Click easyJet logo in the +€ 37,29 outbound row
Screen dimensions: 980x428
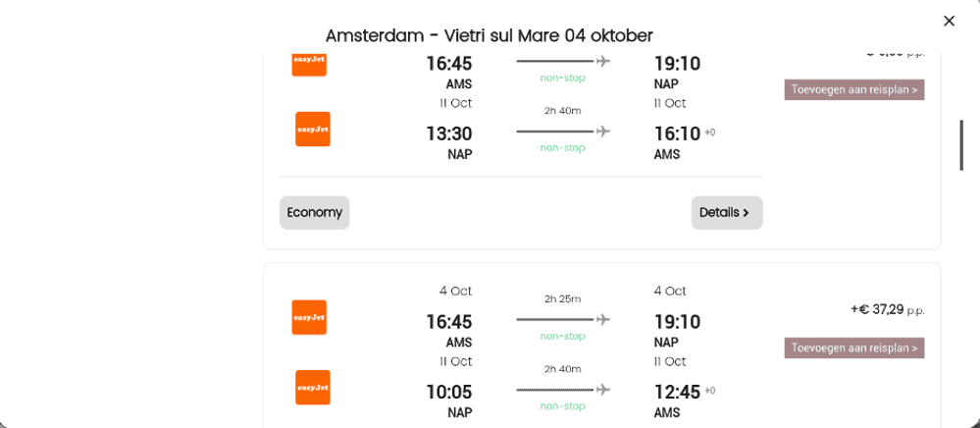click(309, 317)
